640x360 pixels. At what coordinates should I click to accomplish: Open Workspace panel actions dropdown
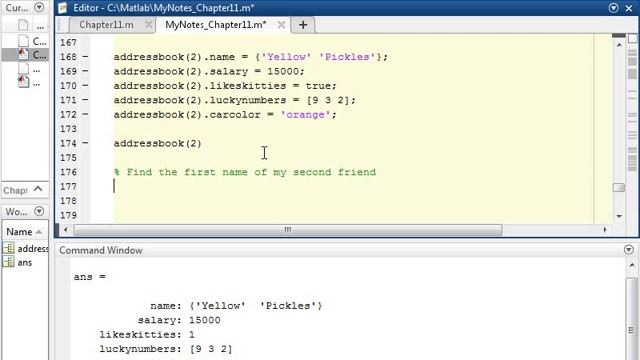tap(39, 211)
